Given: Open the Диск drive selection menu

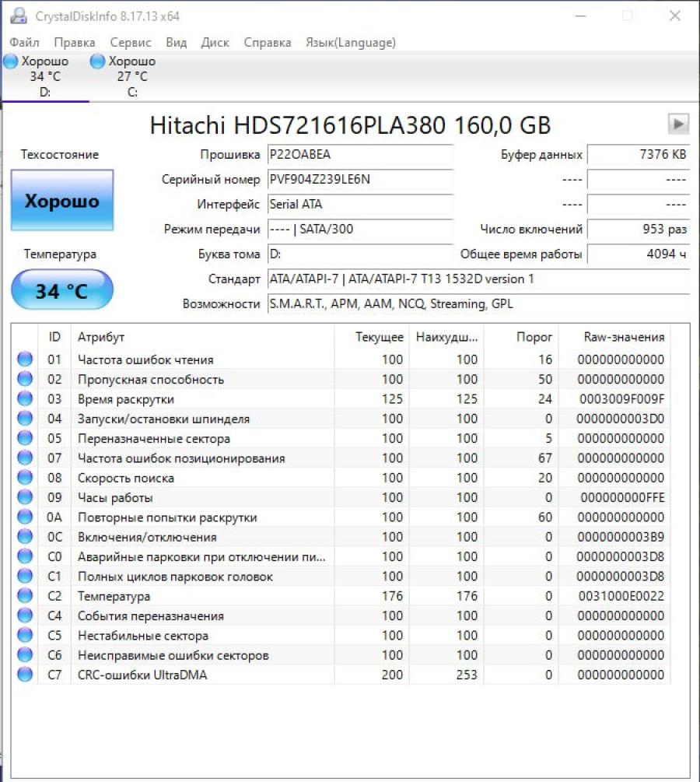Looking at the screenshot, I should click(215, 43).
